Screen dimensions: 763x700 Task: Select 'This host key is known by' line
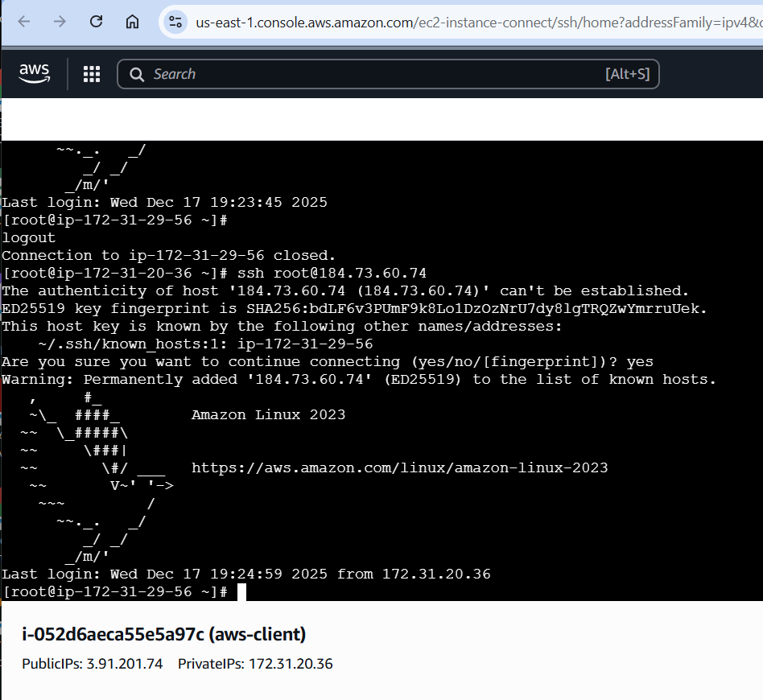[282, 327]
